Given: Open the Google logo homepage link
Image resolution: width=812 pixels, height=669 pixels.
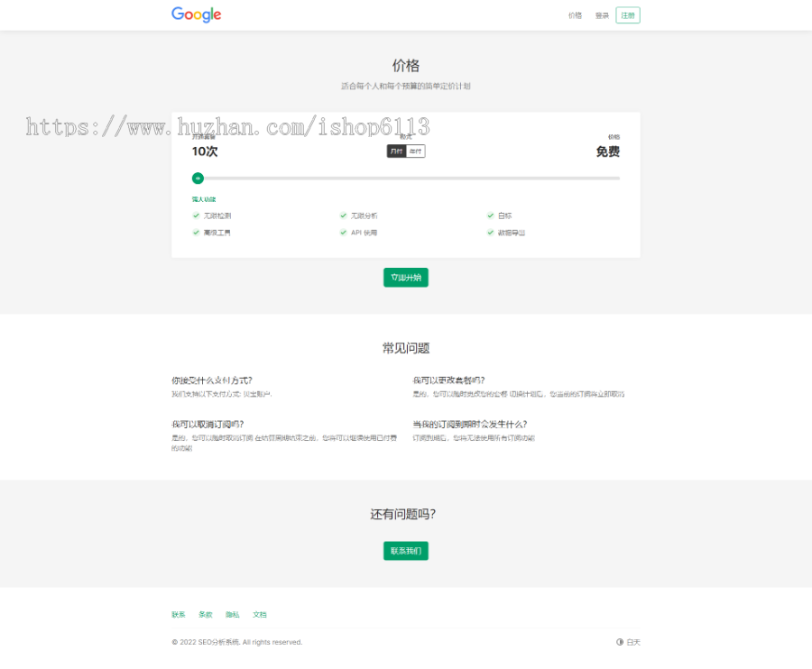Looking at the screenshot, I should 197,14.
